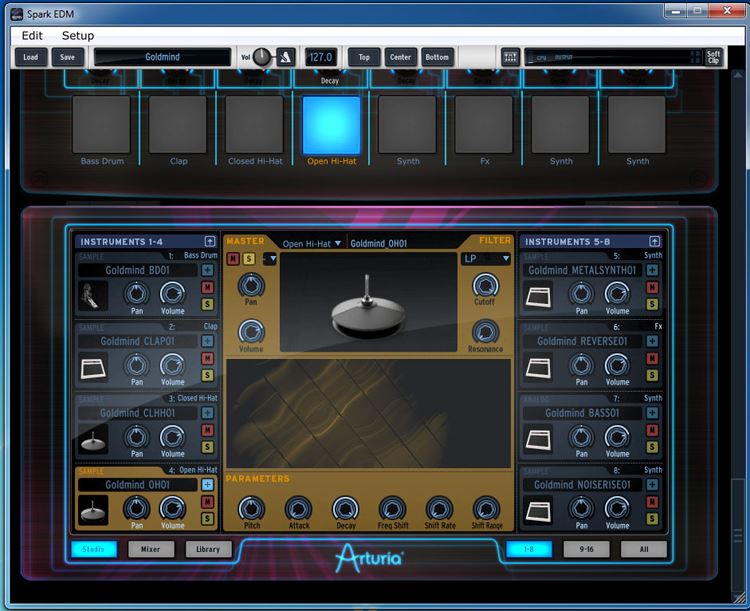The height and width of the screenshot is (611, 750).
Task: Mute the Clap instrument
Action: pyautogui.click(x=207, y=358)
